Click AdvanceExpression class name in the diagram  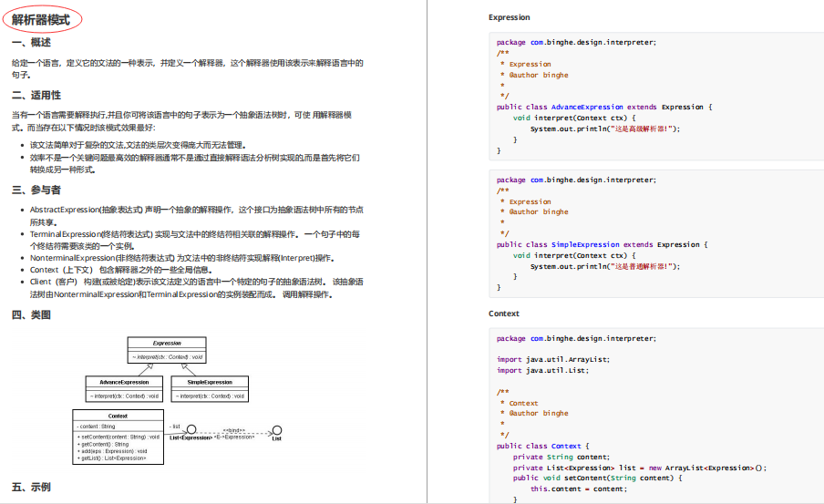click(x=124, y=382)
